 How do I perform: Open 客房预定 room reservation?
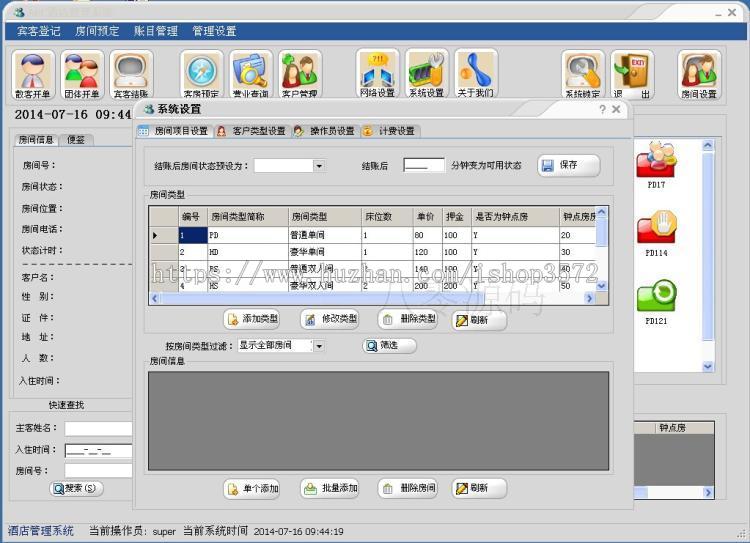click(201, 75)
